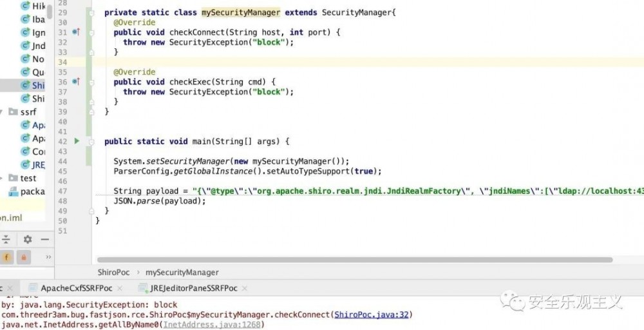
Task: Click line number 34 in the gutter
Action: click(x=62, y=62)
